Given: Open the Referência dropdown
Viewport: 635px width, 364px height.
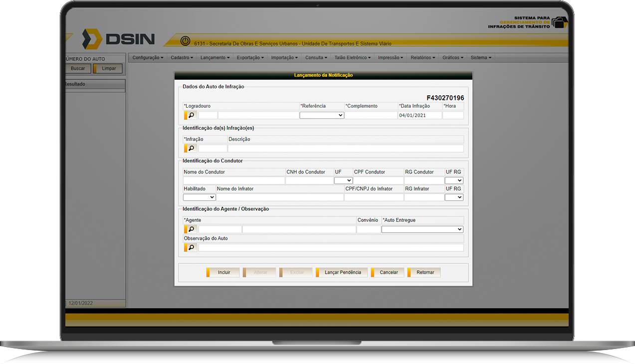Looking at the screenshot, I should (322, 115).
